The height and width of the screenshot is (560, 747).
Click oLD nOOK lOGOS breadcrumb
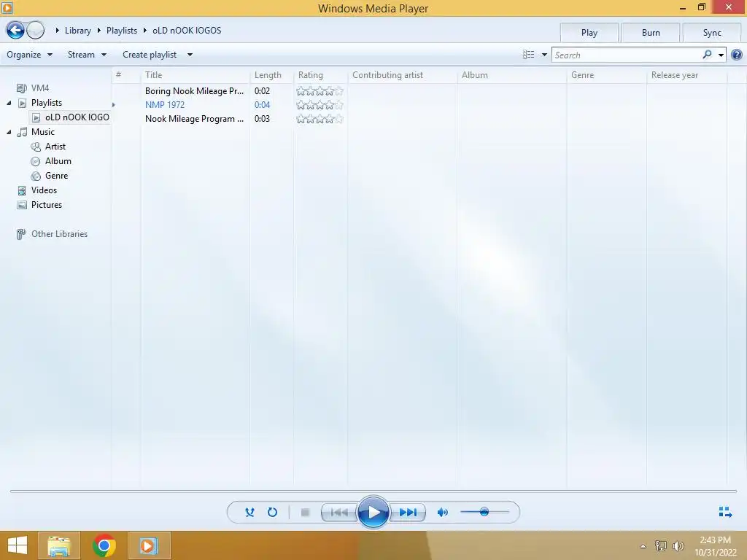(187, 31)
